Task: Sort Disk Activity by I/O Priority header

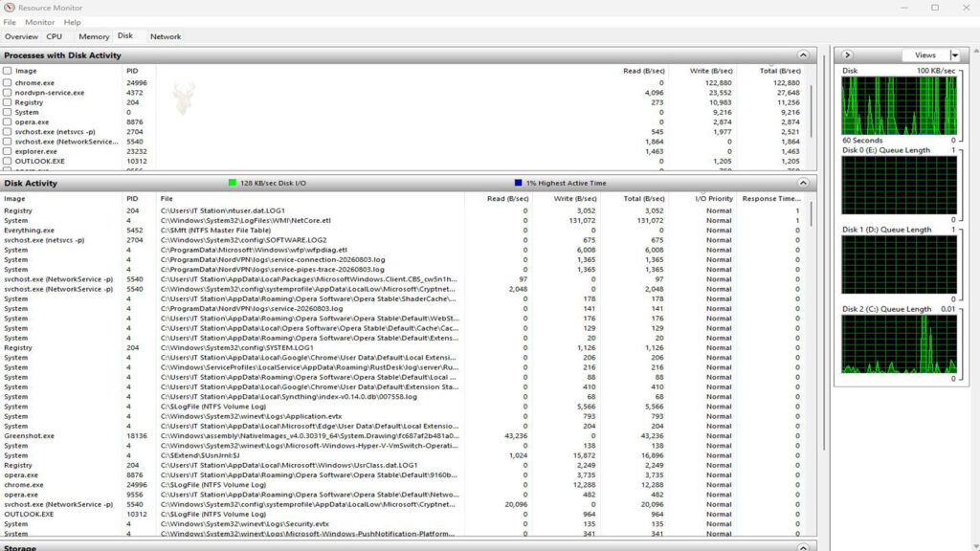Action: click(x=714, y=199)
